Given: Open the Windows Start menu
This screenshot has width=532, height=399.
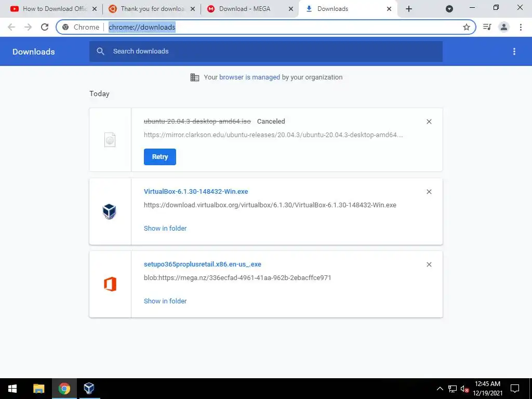Looking at the screenshot, I should point(12,389).
